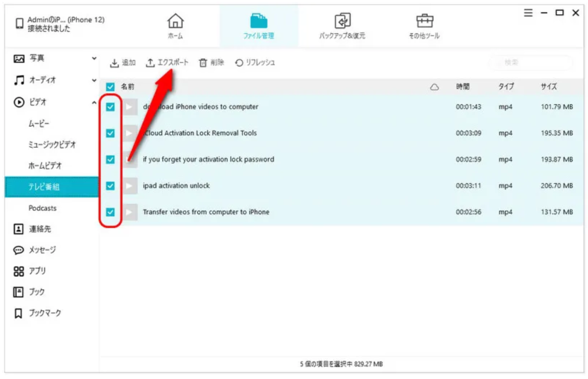Click the アプリ grid icon
Screen dimensions: 588x379
[x=19, y=271]
